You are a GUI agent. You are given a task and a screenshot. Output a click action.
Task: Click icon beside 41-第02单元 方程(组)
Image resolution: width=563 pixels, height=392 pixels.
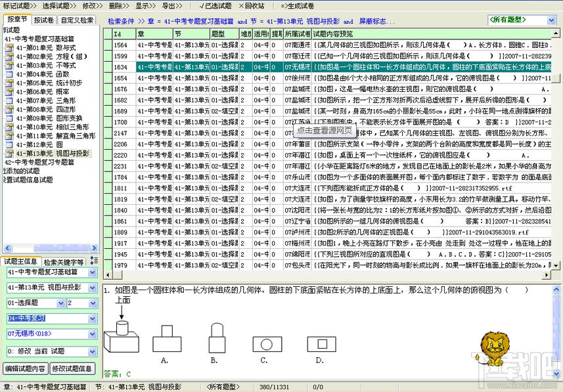tap(9, 56)
